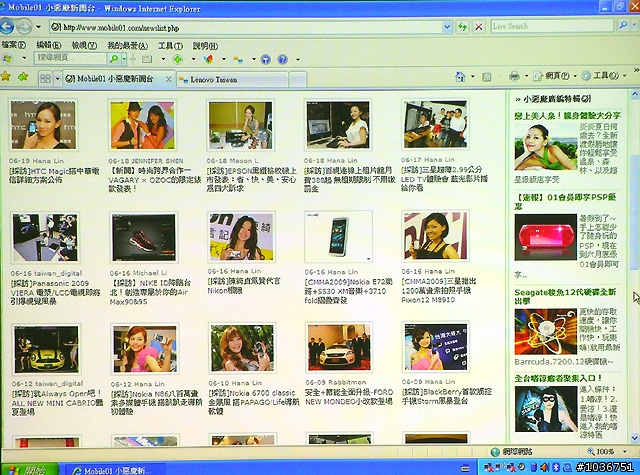Open the 檔案(F) menu
640x475 pixels.
pyautogui.click(x=13, y=45)
